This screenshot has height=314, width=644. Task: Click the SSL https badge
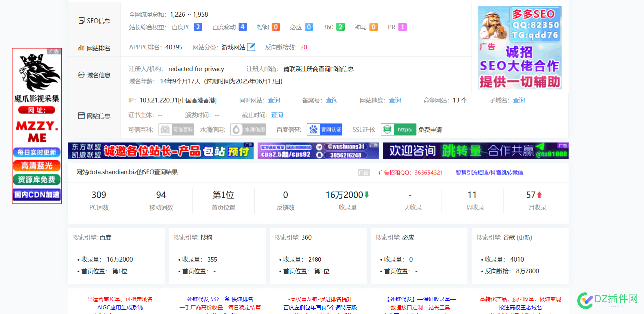tap(398, 129)
